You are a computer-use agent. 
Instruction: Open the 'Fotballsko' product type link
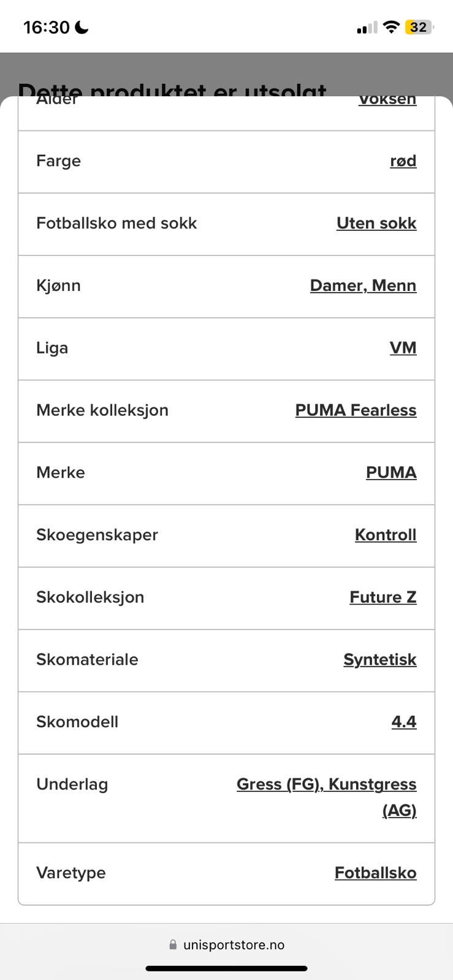(x=375, y=873)
